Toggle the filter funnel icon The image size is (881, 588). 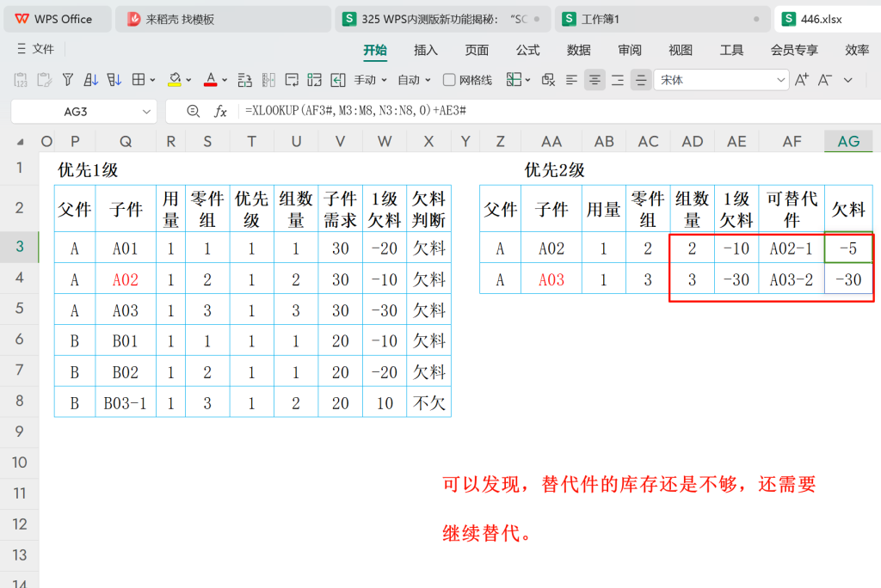[68, 80]
